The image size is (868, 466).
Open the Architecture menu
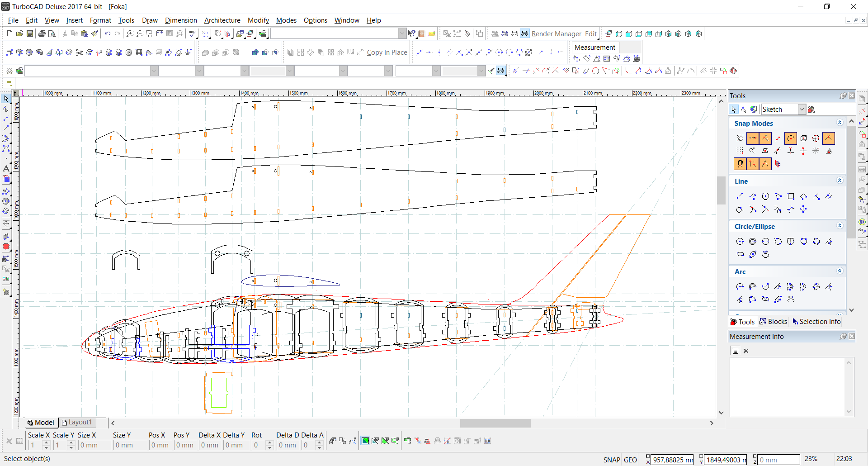[x=222, y=20]
